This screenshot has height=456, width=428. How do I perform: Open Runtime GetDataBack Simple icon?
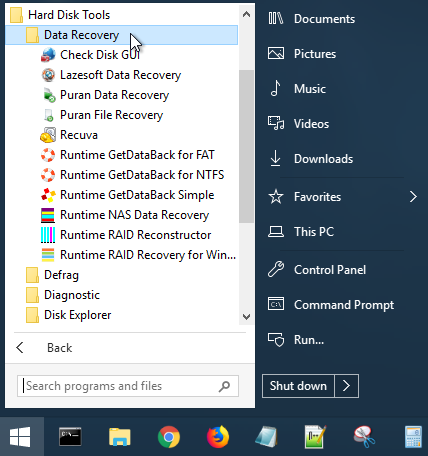coord(48,195)
